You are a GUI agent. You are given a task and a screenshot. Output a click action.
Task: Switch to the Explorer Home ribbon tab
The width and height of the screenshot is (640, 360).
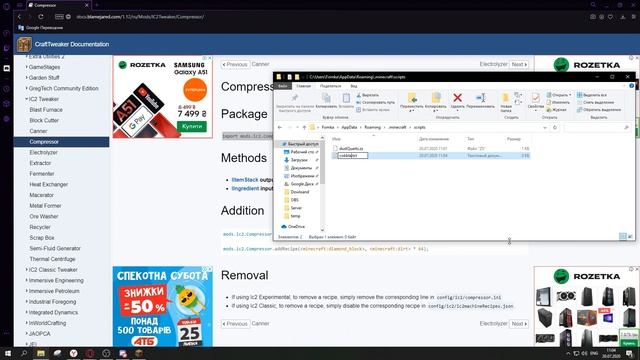click(303, 86)
